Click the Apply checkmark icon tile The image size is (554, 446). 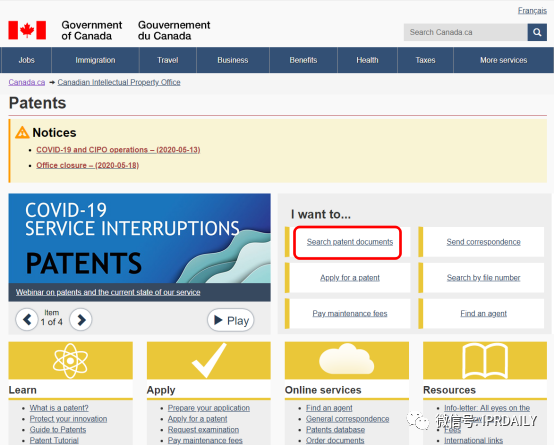pyautogui.click(x=209, y=360)
